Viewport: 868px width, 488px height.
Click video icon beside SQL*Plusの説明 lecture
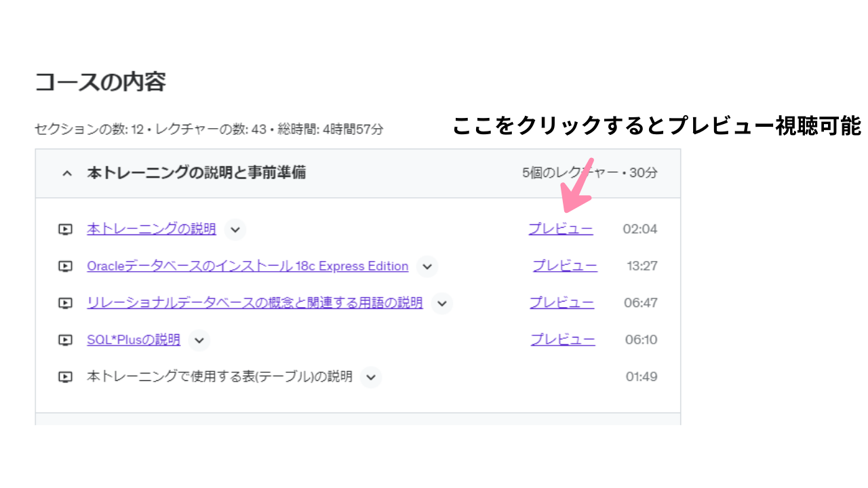click(65, 340)
